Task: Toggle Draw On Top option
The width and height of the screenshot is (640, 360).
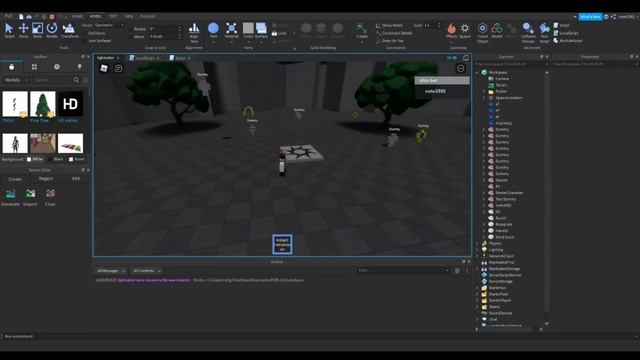Action: 390,41
